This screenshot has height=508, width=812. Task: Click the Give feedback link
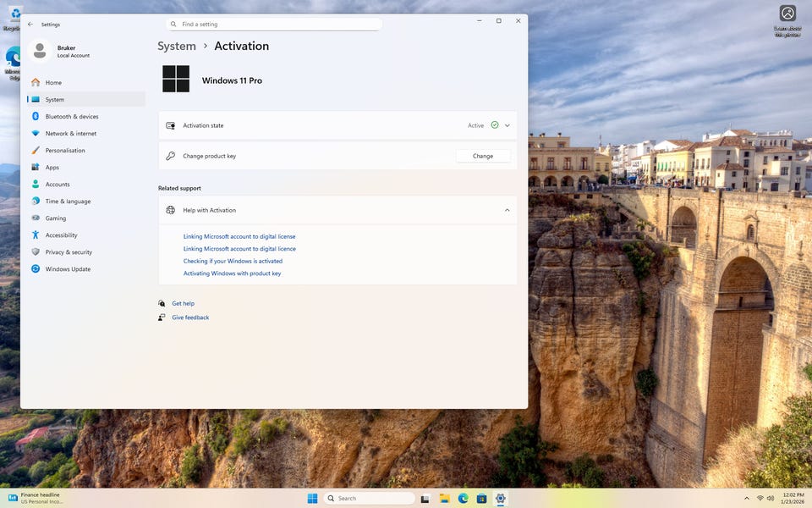(190, 317)
